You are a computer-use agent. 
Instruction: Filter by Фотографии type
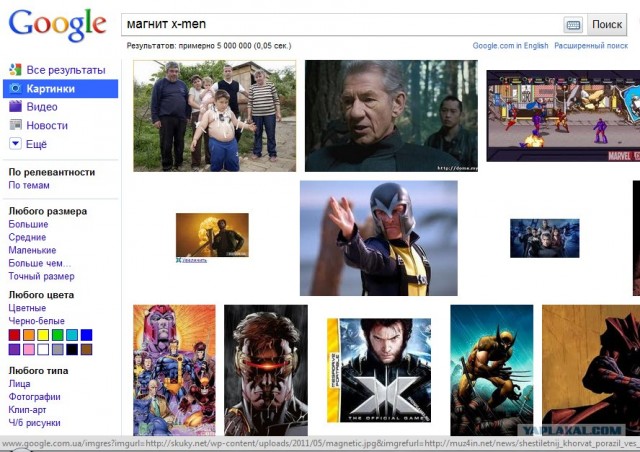(34, 397)
